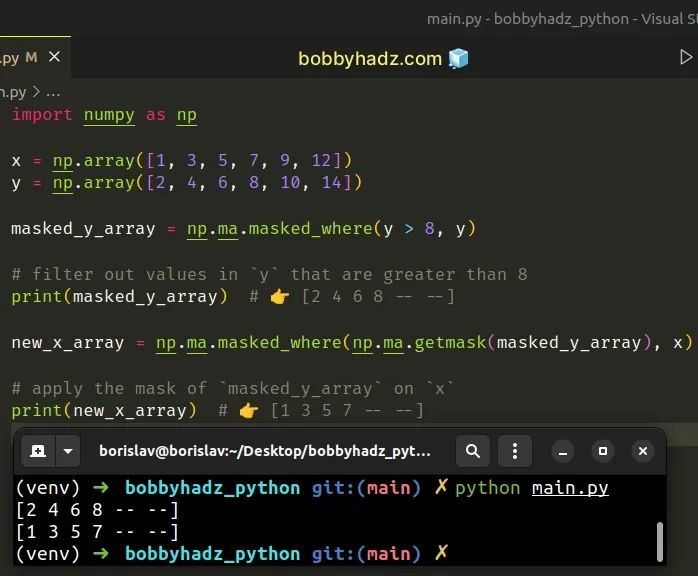Click new_x_array assignment line
The height and width of the screenshot is (576, 698).
pyautogui.click(x=352, y=343)
